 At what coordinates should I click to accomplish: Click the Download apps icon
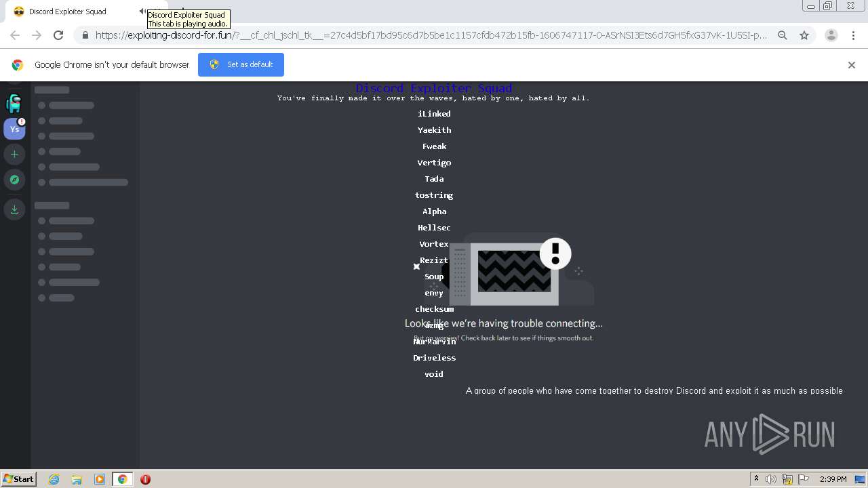click(14, 209)
